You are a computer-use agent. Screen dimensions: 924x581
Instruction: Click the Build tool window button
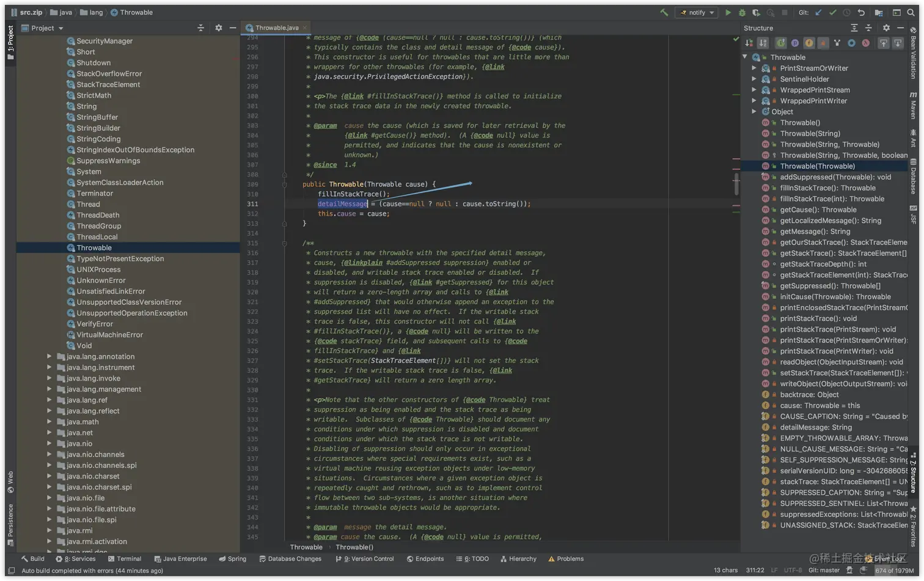point(33,559)
